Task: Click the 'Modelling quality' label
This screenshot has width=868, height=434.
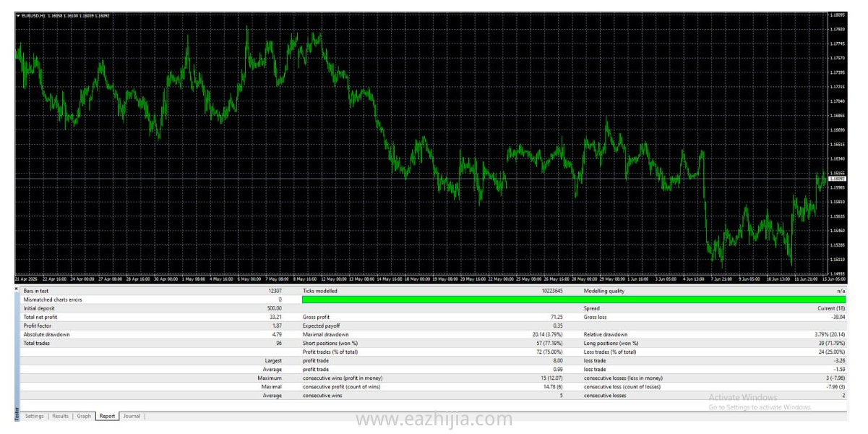Action: point(603,291)
